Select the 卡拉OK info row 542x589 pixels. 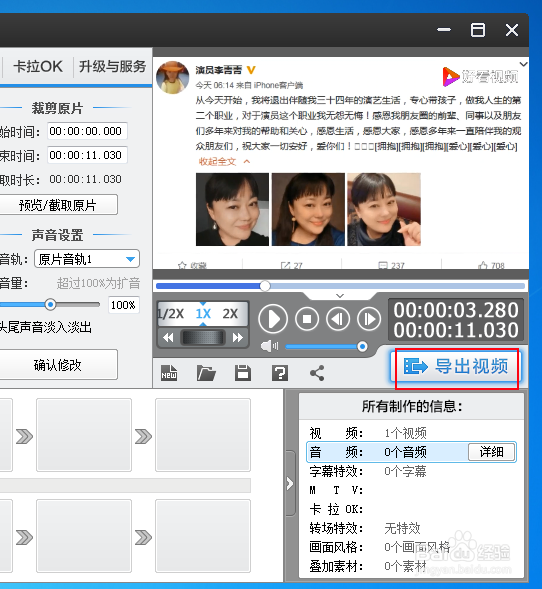[x=411, y=509]
